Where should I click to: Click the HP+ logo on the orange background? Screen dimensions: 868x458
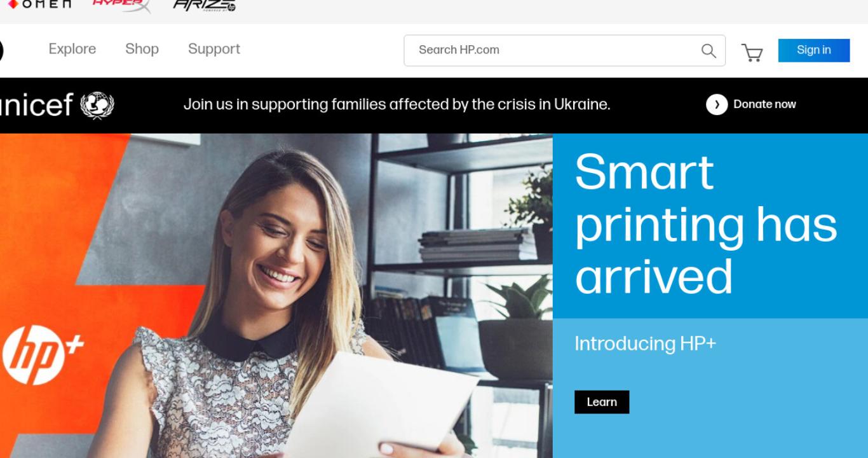click(x=43, y=354)
